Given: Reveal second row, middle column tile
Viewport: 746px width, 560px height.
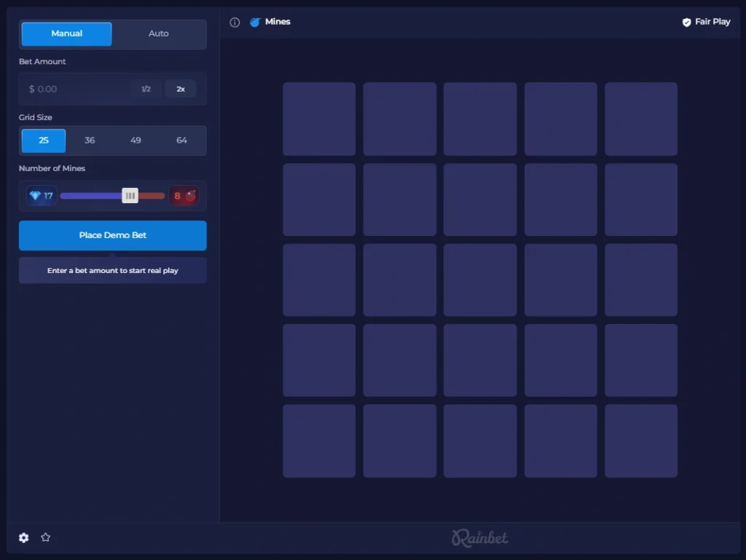Looking at the screenshot, I should pyautogui.click(x=480, y=200).
